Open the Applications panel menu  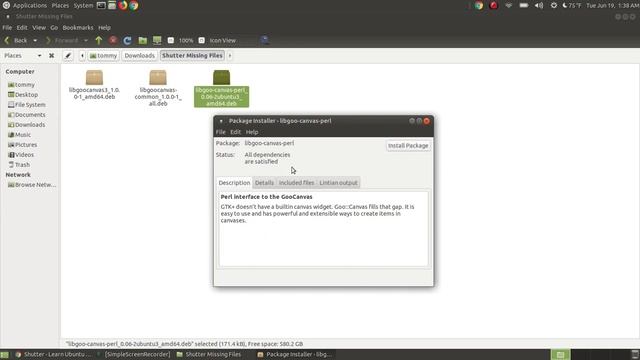point(25,5)
